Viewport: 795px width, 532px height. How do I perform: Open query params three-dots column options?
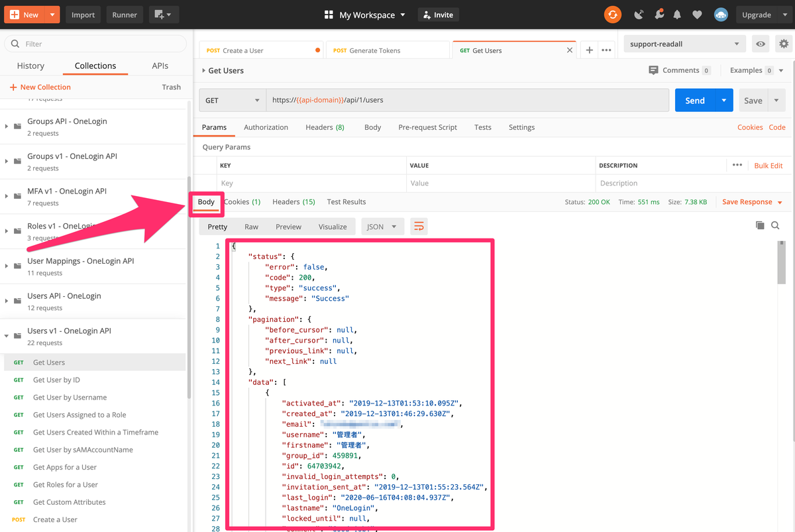737,165
